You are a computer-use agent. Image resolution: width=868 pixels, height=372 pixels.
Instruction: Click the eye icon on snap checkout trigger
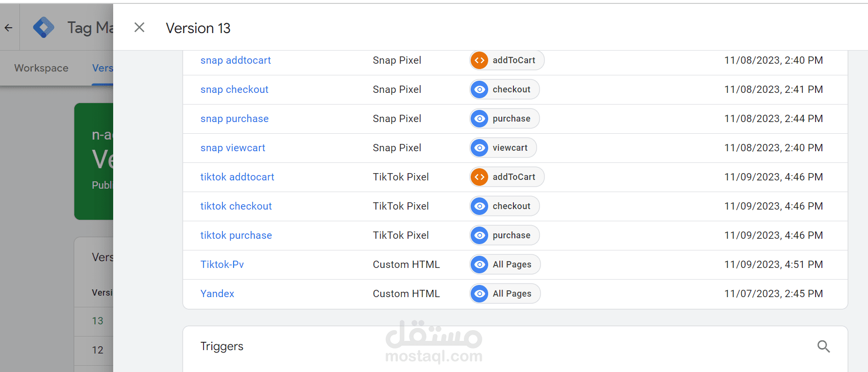coord(479,89)
